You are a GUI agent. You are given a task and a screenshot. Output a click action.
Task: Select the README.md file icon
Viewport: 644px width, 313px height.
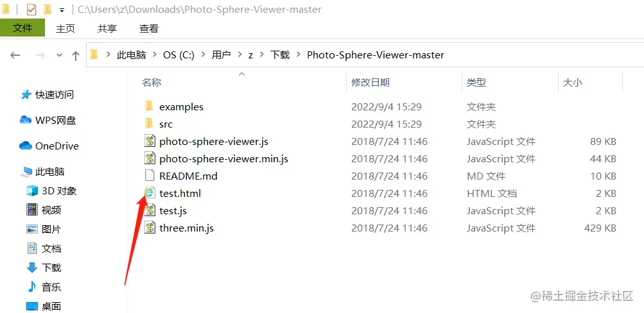150,176
